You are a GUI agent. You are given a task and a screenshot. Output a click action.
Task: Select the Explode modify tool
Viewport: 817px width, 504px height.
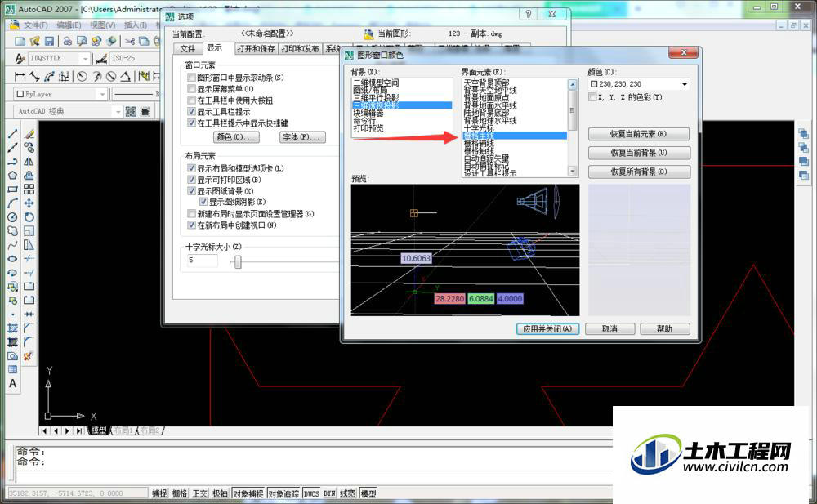coord(28,356)
